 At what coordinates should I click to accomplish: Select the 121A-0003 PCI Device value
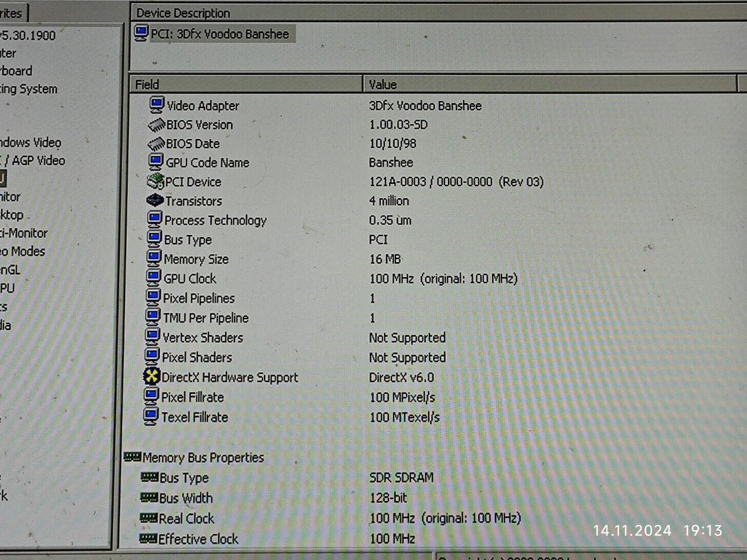click(456, 182)
